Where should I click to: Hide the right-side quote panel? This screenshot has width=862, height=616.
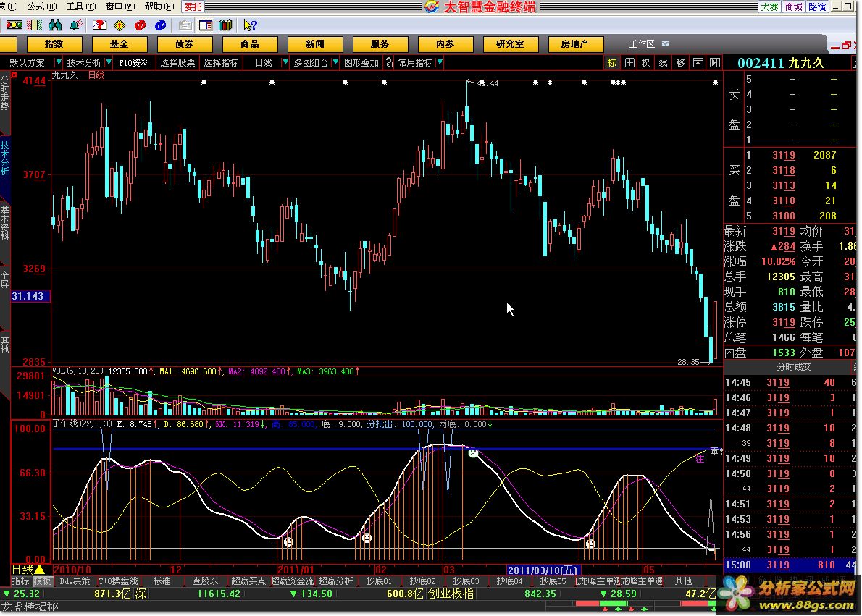pyautogui.click(x=715, y=63)
